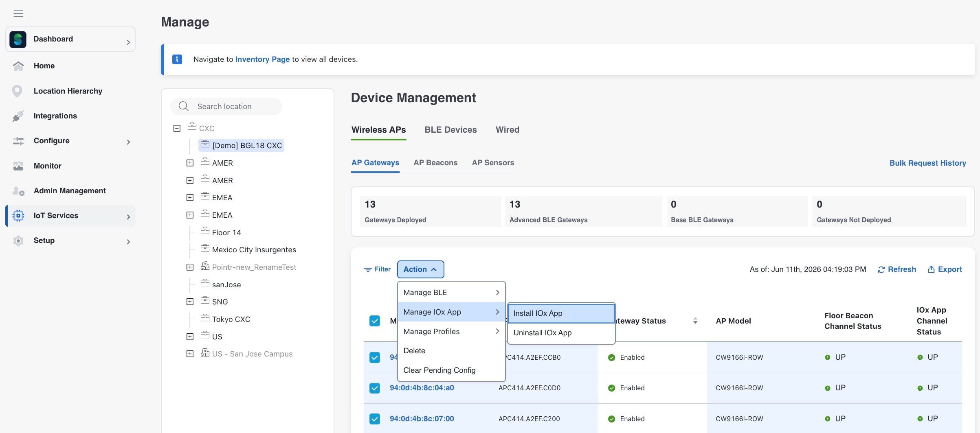
Task: Click the Pointr-new_RenameTest building icon
Action: click(x=205, y=267)
